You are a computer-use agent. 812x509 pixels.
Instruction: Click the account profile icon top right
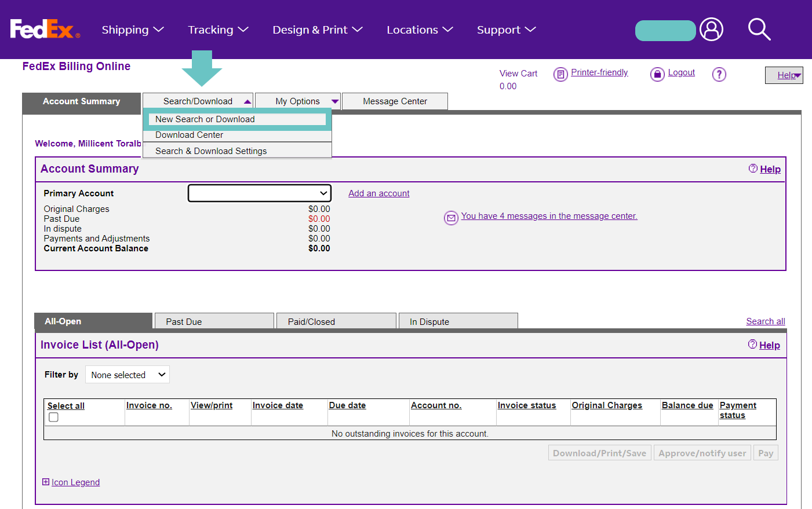pos(711,30)
